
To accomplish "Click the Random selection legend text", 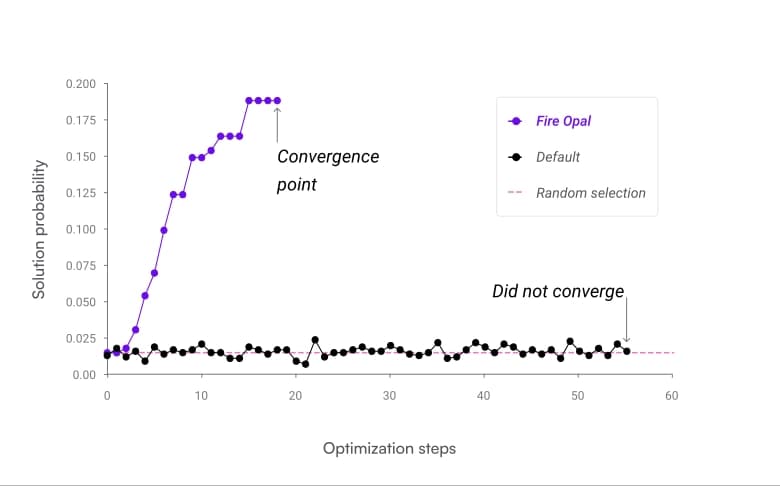I will pos(590,193).
